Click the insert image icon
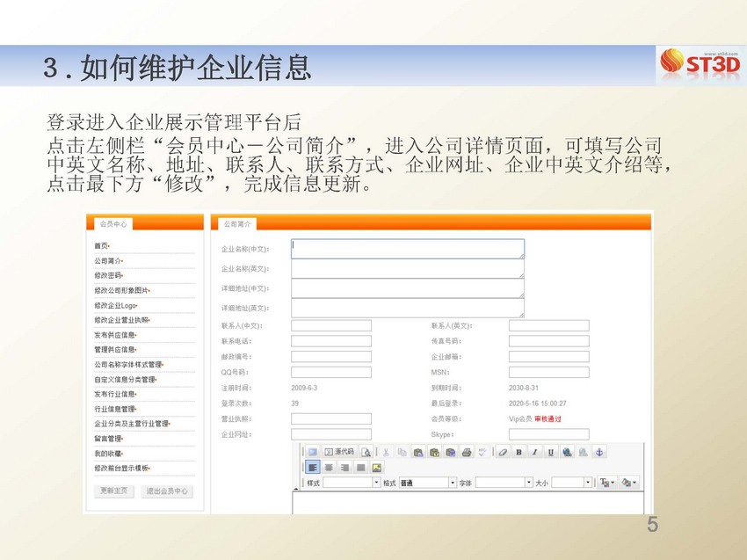Image resolution: width=747 pixels, height=560 pixels. click(x=377, y=468)
